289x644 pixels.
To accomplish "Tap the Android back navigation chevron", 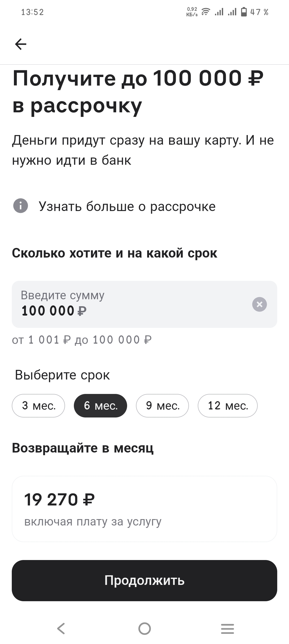I will tap(61, 628).
